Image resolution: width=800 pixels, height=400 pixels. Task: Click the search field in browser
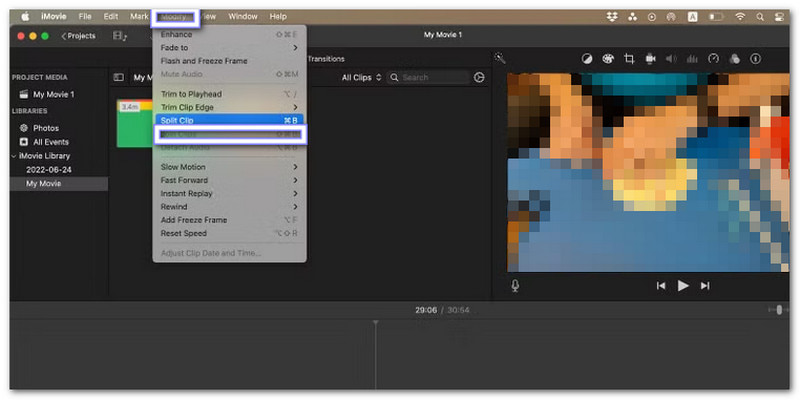pos(430,77)
